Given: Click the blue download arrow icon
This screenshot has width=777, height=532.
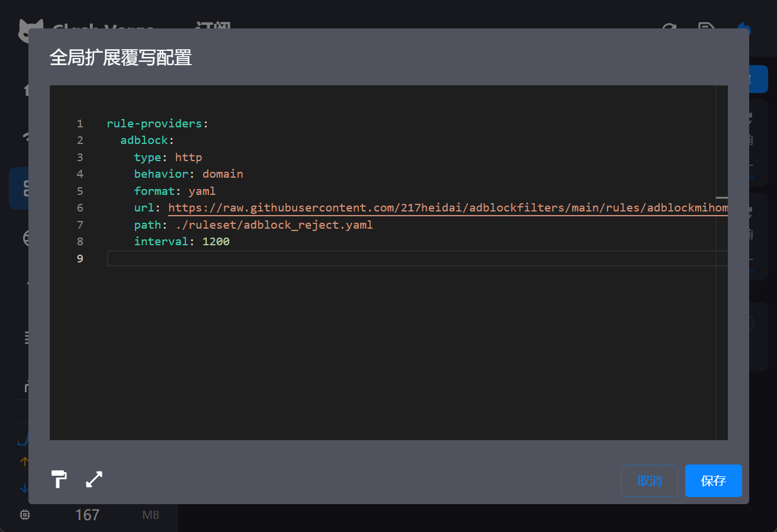Looking at the screenshot, I should pyautogui.click(x=24, y=488).
